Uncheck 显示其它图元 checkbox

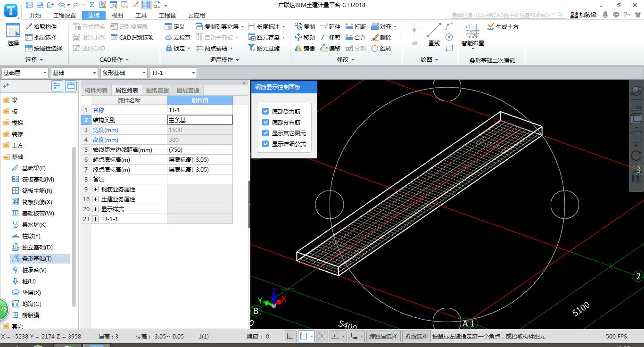pyautogui.click(x=265, y=133)
